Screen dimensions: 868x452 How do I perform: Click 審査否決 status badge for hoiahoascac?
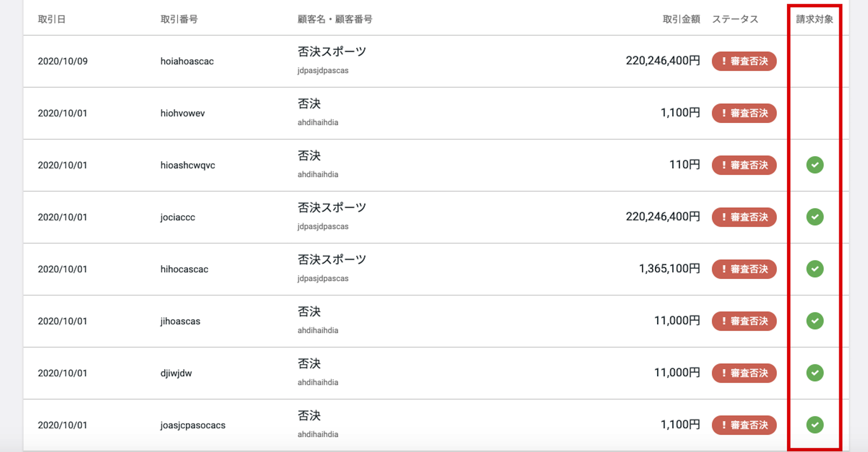pos(744,61)
